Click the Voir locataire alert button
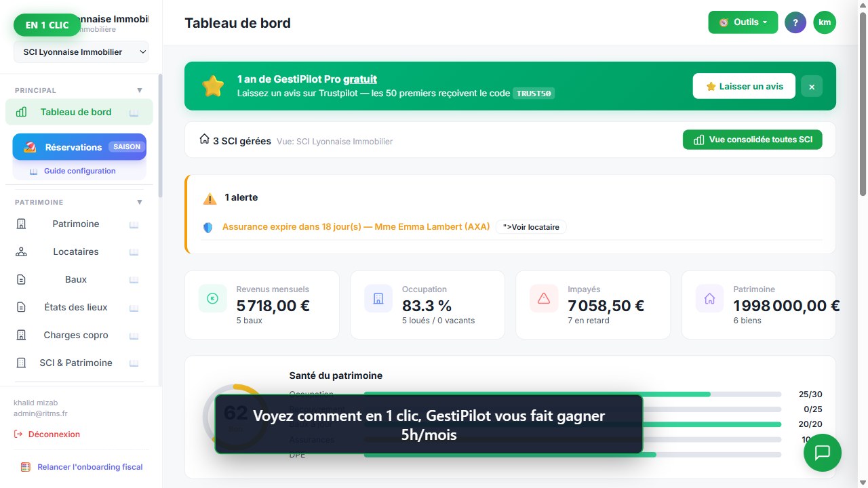 coord(531,227)
